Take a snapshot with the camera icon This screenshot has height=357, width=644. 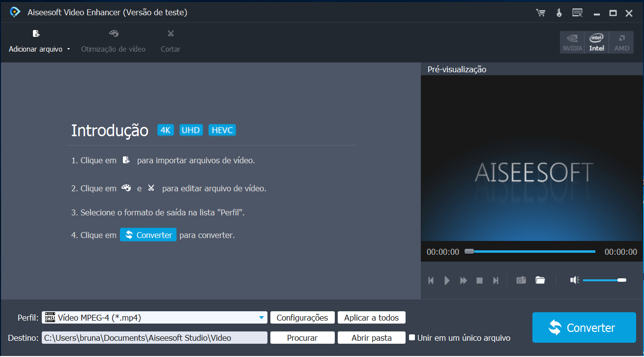[x=521, y=280]
